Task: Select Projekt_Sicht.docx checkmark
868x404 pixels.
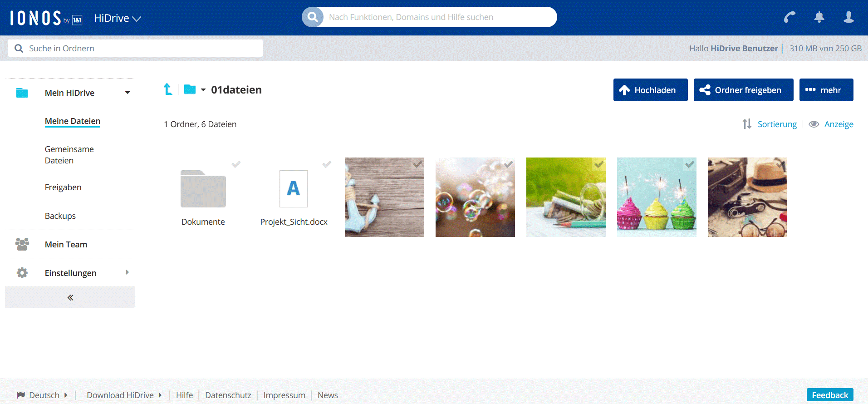Action: pyautogui.click(x=327, y=164)
